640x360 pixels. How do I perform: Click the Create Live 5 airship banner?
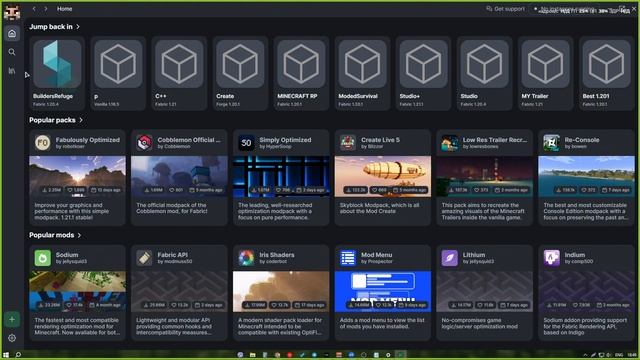[x=382, y=176]
